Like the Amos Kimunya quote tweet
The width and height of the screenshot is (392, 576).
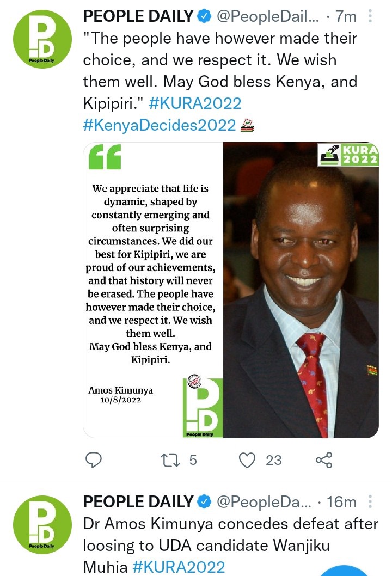(x=247, y=460)
